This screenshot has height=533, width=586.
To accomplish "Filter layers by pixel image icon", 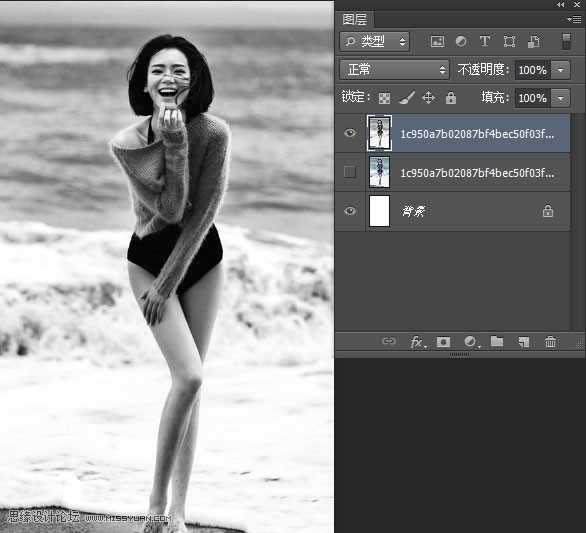I will point(437,41).
